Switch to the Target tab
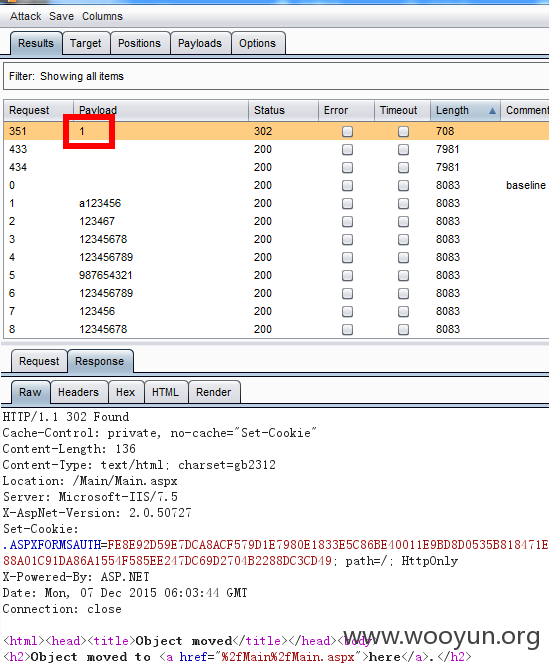 click(x=86, y=43)
